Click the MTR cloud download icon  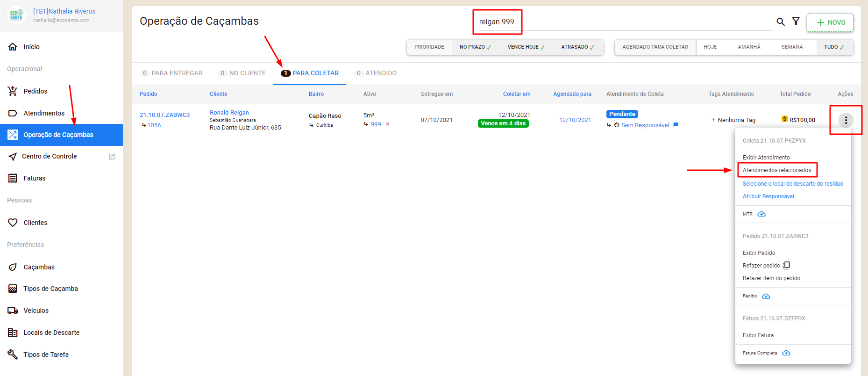pos(761,214)
